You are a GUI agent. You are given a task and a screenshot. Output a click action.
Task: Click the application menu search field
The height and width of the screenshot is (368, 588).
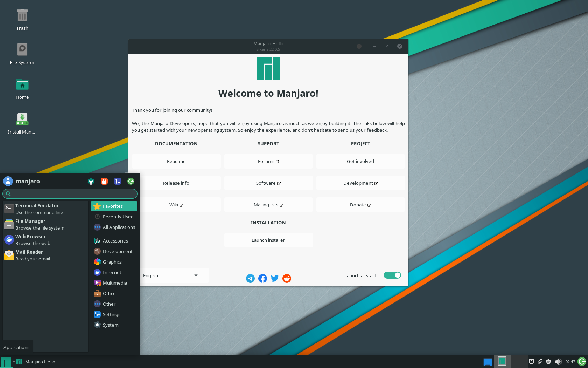coord(70,193)
